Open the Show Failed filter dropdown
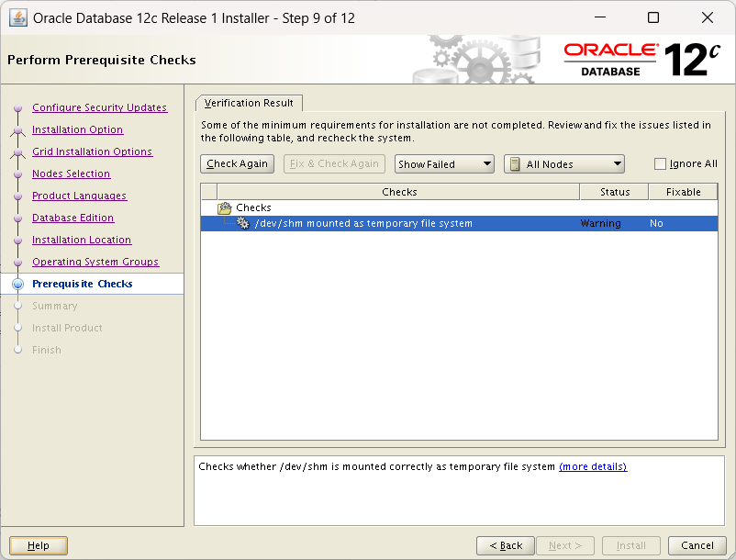The width and height of the screenshot is (736, 560). click(x=444, y=164)
